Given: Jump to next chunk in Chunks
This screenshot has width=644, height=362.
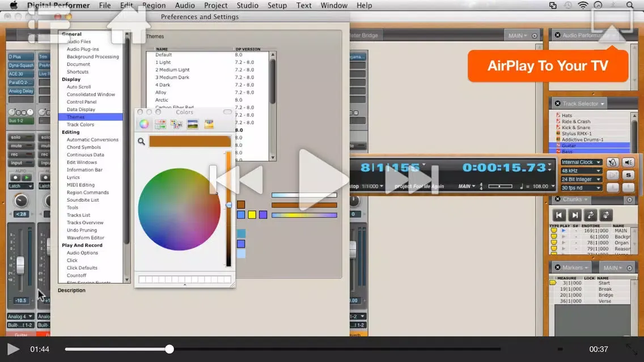Looking at the screenshot, I should point(575,215).
